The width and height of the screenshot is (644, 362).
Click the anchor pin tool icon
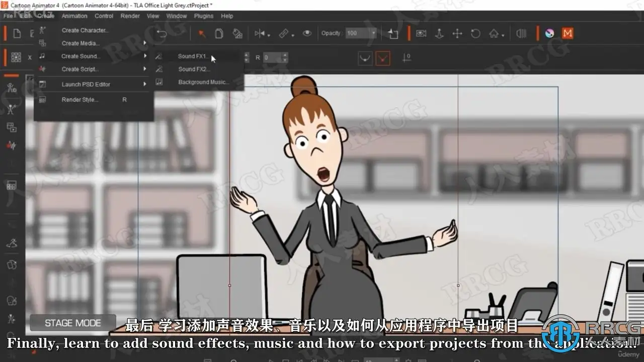click(439, 34)
